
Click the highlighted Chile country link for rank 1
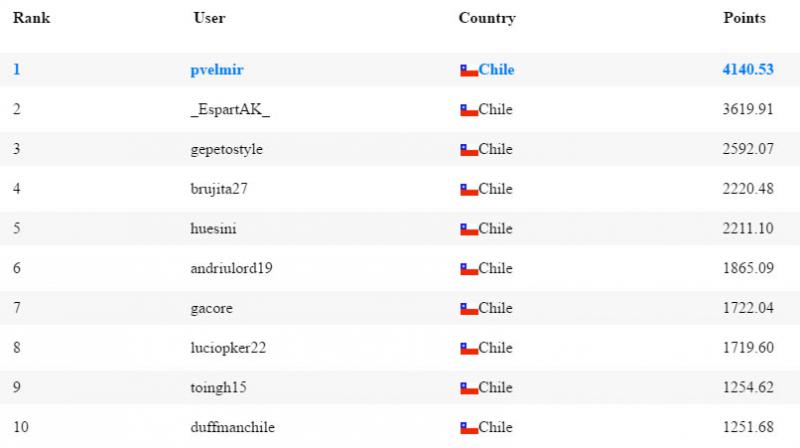tap(496, 69)
